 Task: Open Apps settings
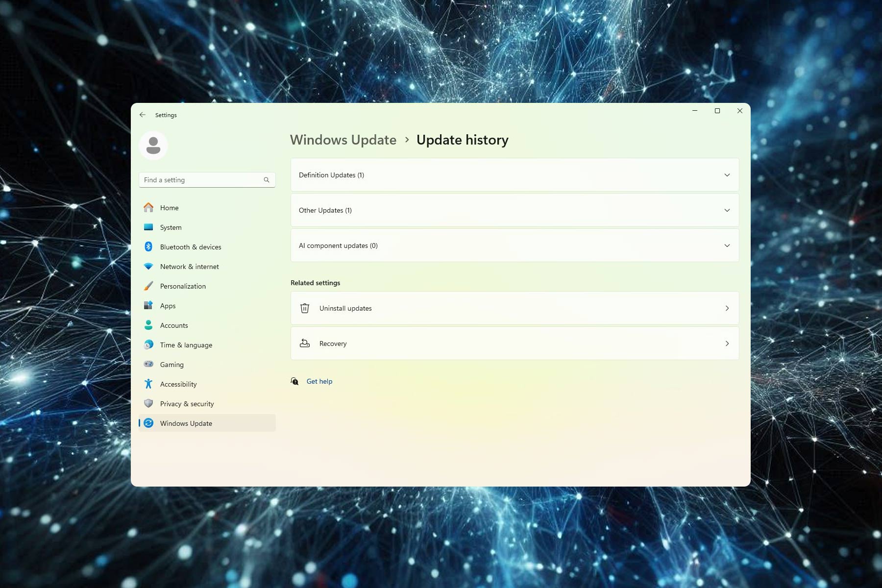coord(207,306)
